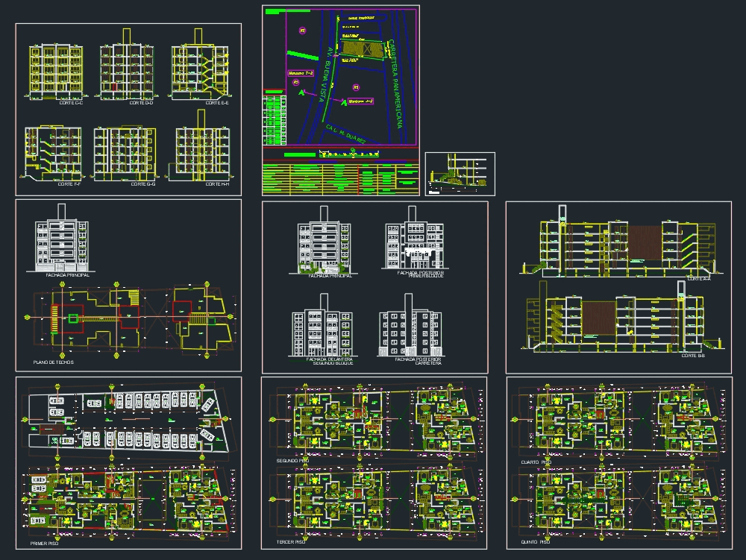The image size is (746, 560).
Task: Click a car symbol in the parking layout
Action: pyautogui.click(x=119, y=401)
